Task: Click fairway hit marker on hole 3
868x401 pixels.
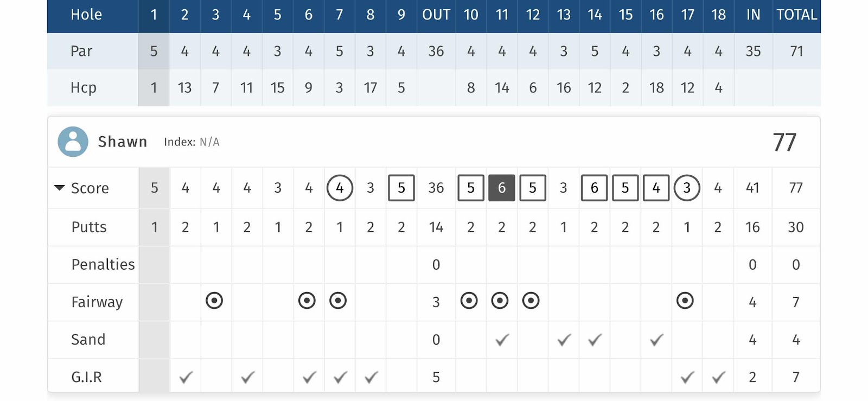Action: (x=214, y=301)
